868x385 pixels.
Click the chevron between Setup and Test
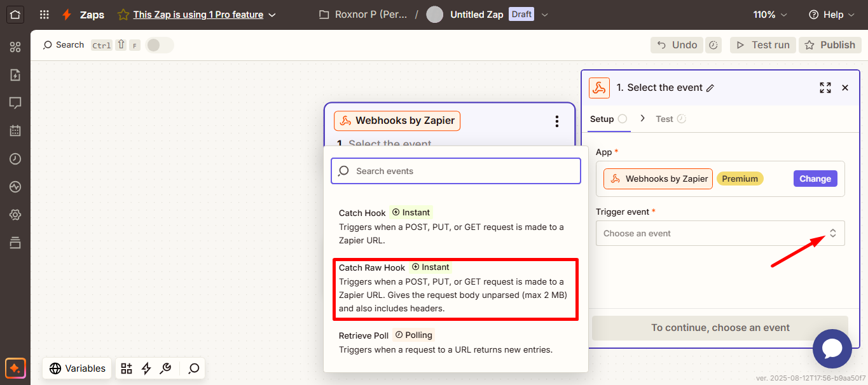(642, 119)
